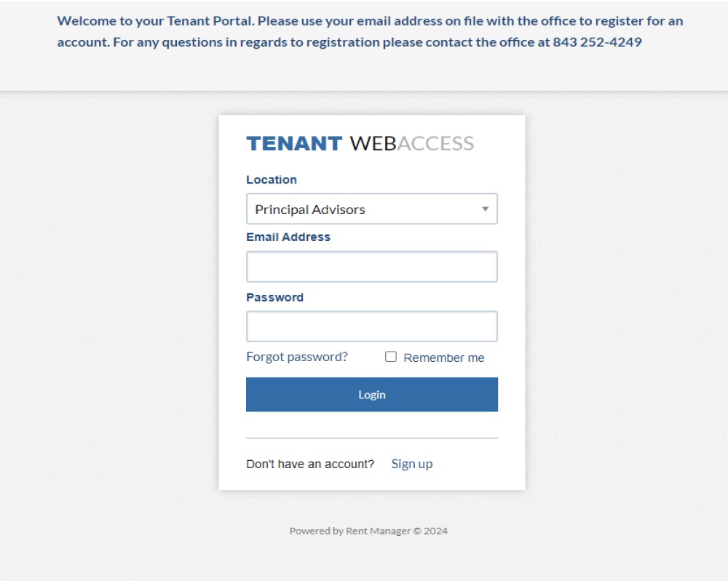Click the divider line below Login button
This screenshot has height=581, width=728.
pyautogui.click(x=371, y=438)
